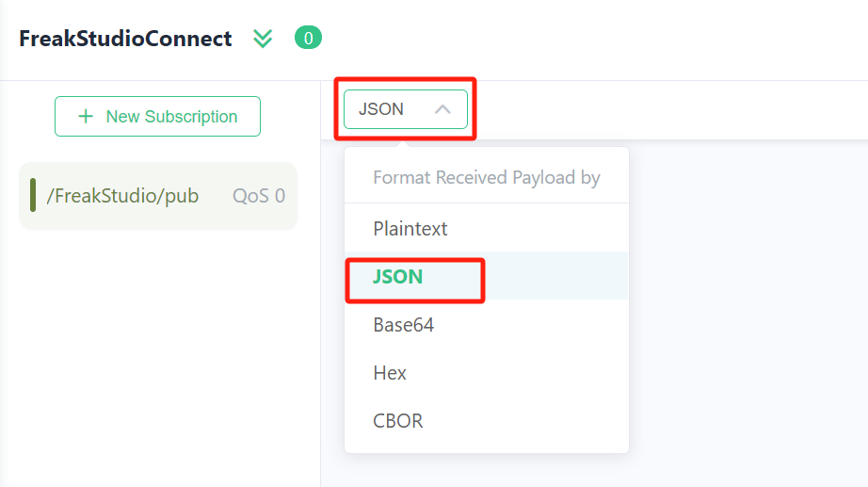Click the green color bar on /FreakStudio/pub
The image size is (868, 487).
33,195
